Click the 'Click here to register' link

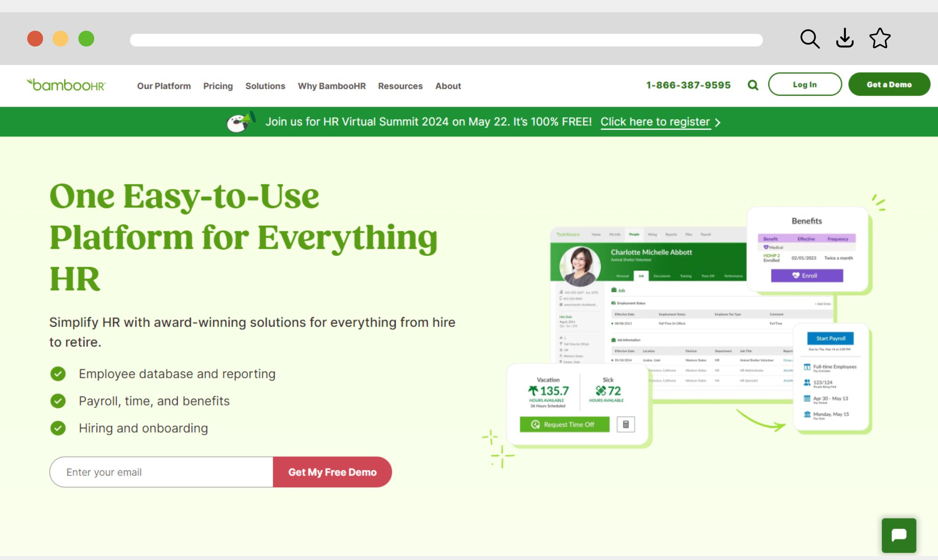[x=655, y=122]
